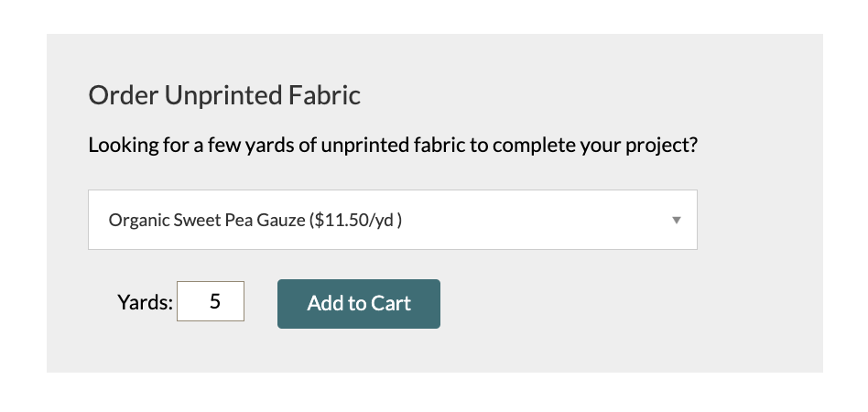The height and width of the screenshot is (412, 868).
Task: Expand the unprinted fabric selector list
Action: 393,220
